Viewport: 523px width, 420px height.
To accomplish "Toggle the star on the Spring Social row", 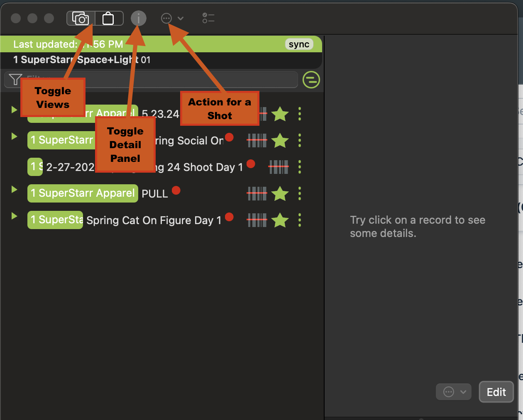I will pos(280,141).
